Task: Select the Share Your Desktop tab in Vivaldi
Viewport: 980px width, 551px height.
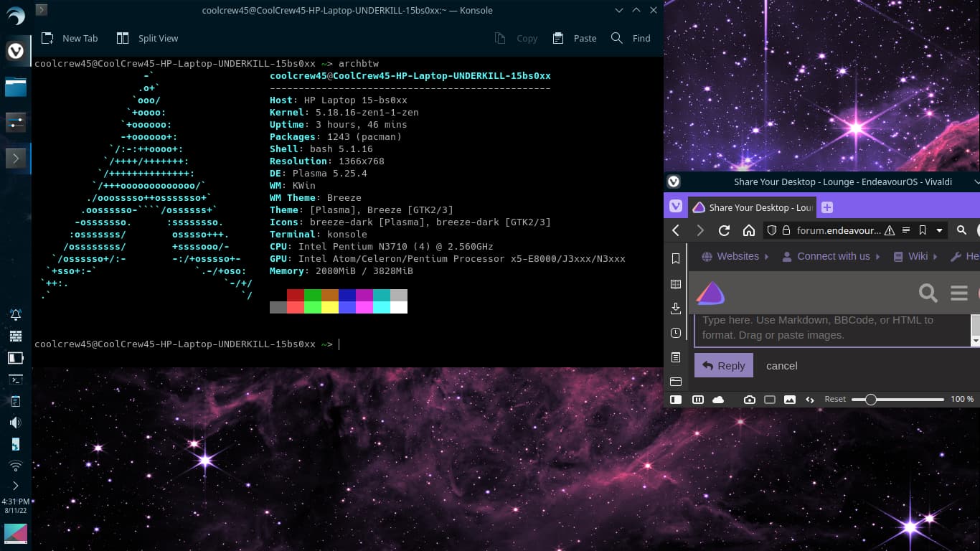Action: click(x=752, y=207)
